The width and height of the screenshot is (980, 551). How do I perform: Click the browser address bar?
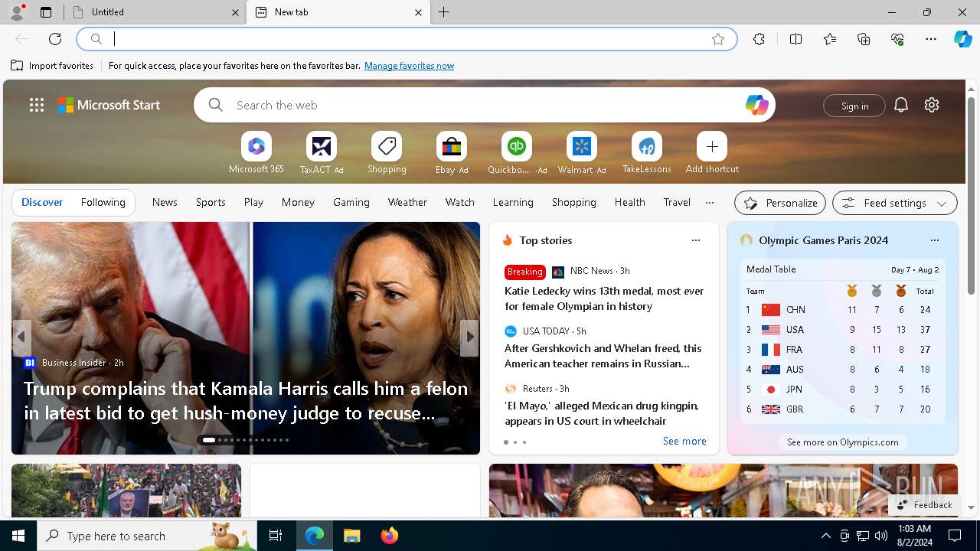pyautogui.click(x=406, y=39)
